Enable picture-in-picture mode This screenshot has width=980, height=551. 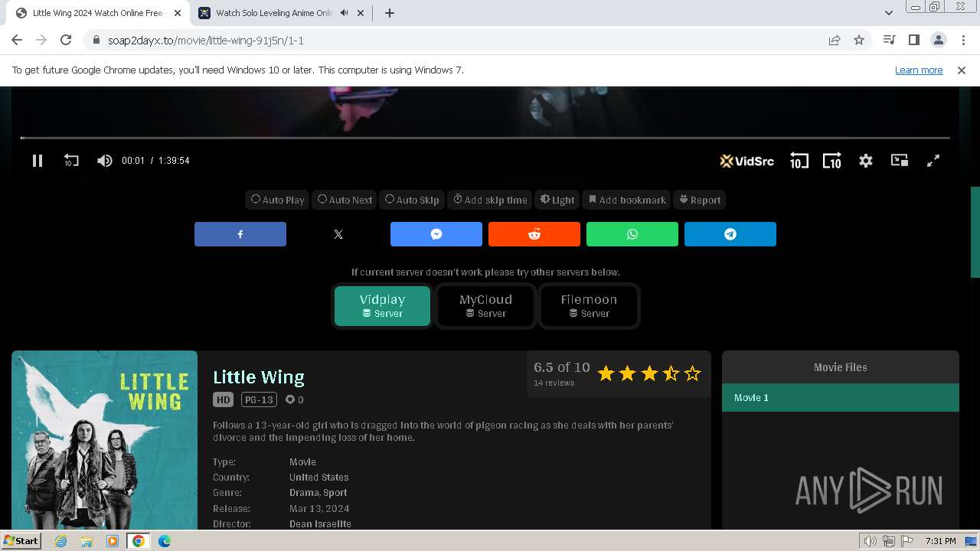(x=900, y=161)
